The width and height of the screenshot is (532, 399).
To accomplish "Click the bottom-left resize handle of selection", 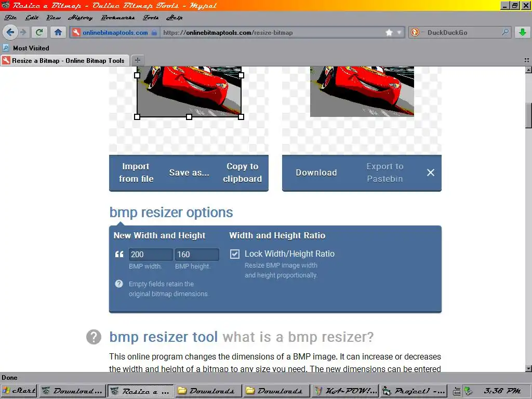I will (137, 117).
